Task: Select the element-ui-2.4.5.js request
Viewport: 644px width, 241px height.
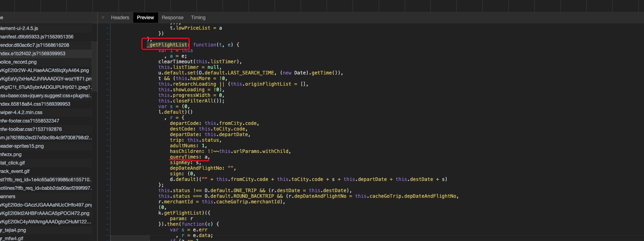Action: tap(46, 28)
